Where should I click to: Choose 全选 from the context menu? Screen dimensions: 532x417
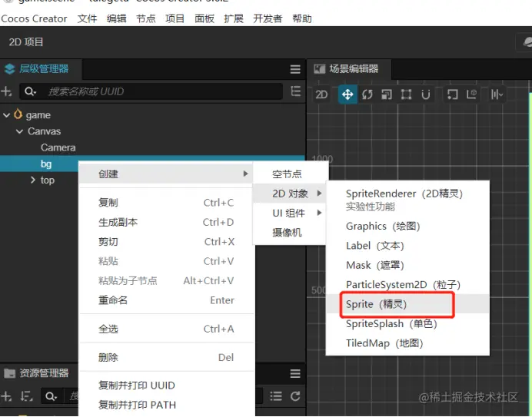[x=166, y=329]
